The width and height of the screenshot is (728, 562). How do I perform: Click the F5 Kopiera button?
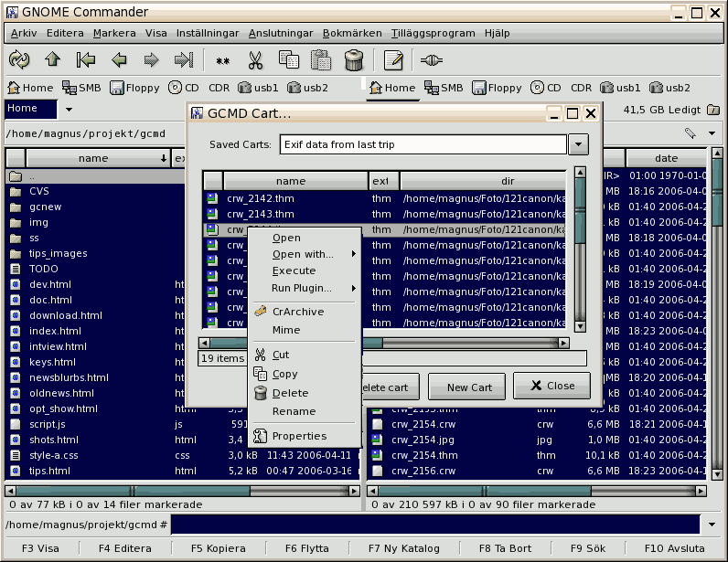point(219,548)
